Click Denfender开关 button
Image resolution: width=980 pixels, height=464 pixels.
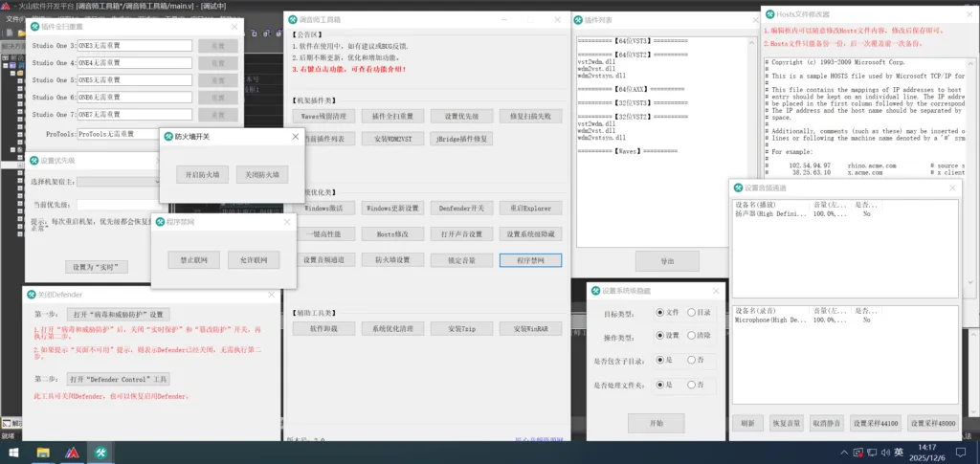click(461, 208)
